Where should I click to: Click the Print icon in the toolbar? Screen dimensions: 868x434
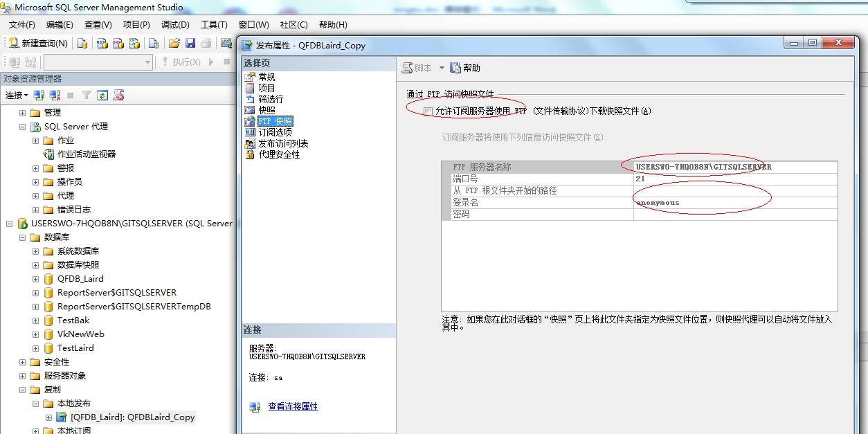[x=206, y=43]
